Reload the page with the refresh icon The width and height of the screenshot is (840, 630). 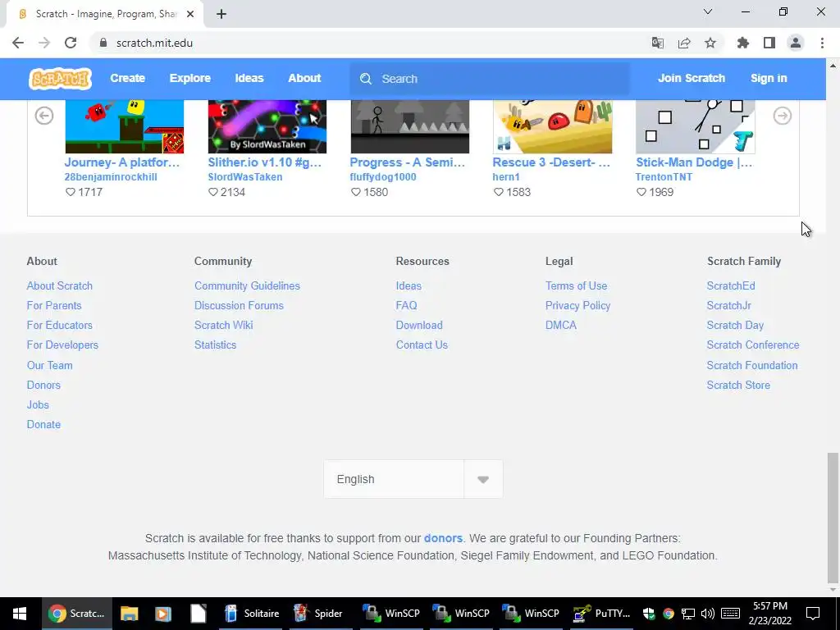tap(71, 43)
